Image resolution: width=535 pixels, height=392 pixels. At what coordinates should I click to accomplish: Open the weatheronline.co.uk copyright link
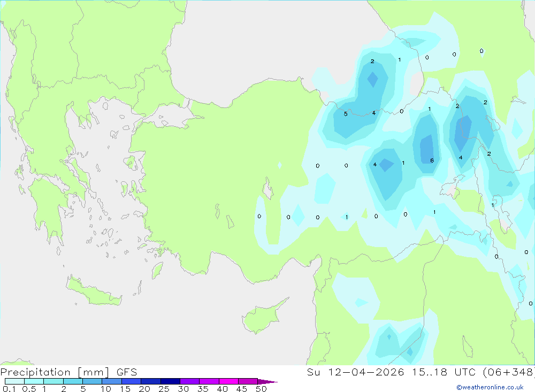[x=490, y=387]
